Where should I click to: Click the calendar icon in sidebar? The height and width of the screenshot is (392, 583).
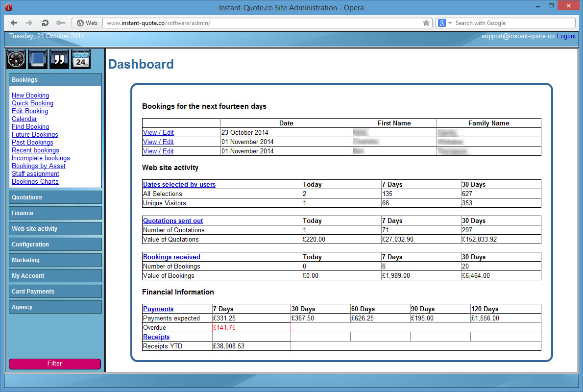pos(81,60)
